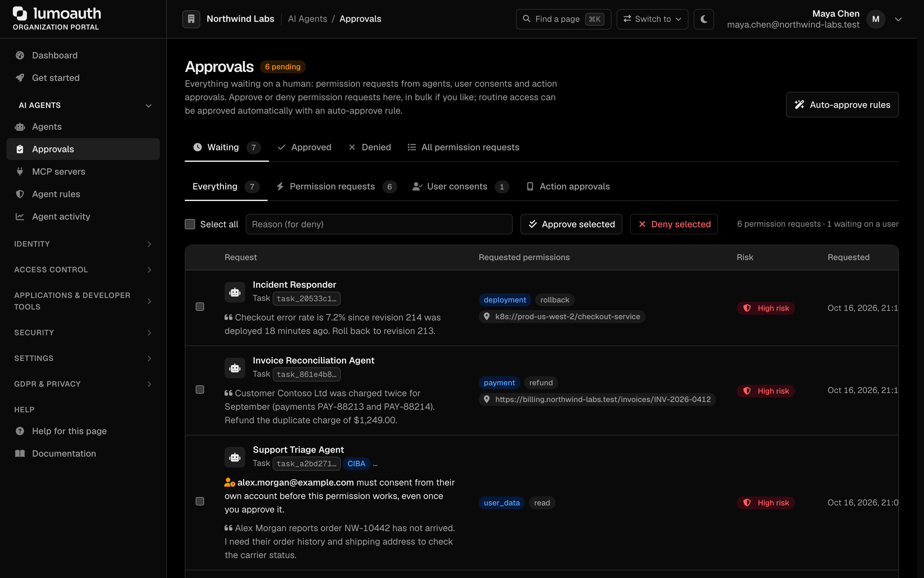Select the Support Triage Agent checkbox
Viewport: 924px width, 578px height.
200,501
